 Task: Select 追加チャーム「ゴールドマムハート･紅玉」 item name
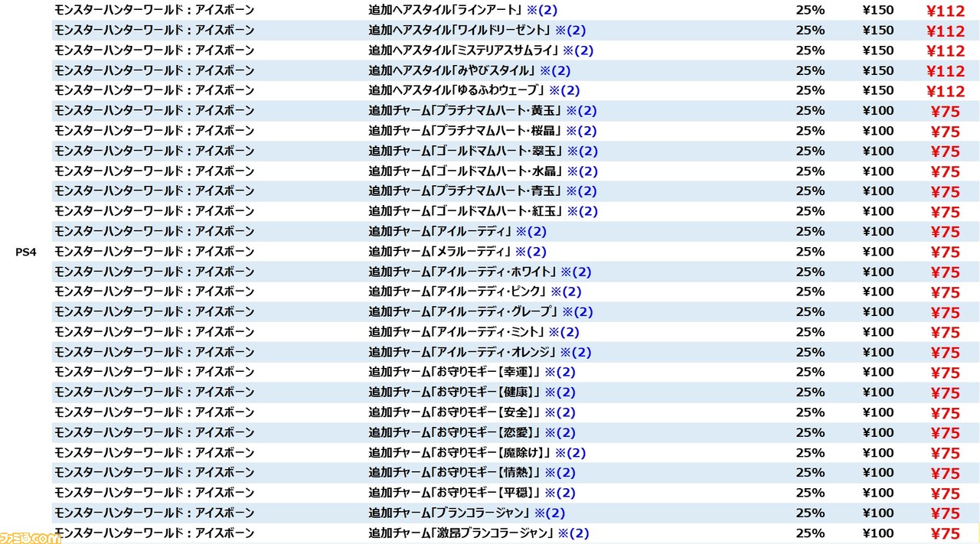467,211
